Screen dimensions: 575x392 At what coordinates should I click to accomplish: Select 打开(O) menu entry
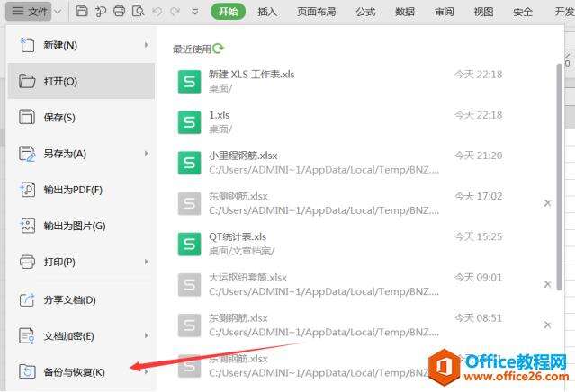[x=81, y=81]
